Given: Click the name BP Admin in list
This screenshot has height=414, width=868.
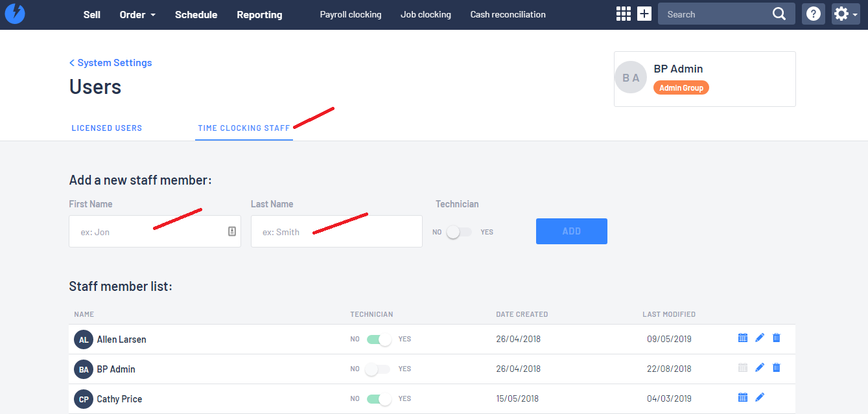Looking at the screenshot, I should click(x=116, y=369).
